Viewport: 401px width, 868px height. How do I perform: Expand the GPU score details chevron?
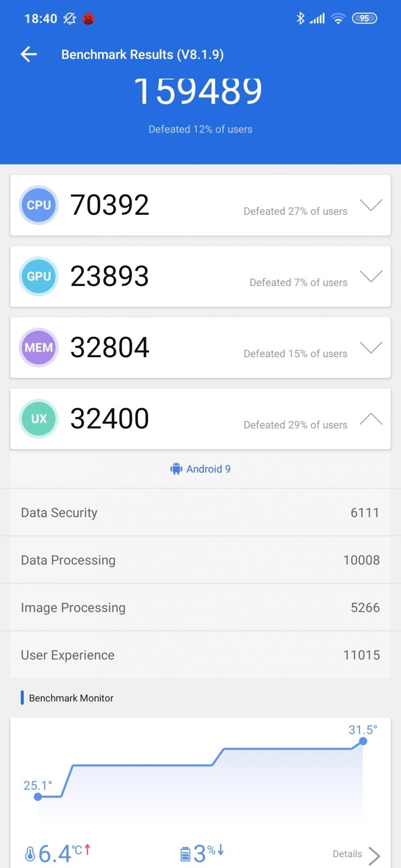pyautogui.click(x=371, y=276)
